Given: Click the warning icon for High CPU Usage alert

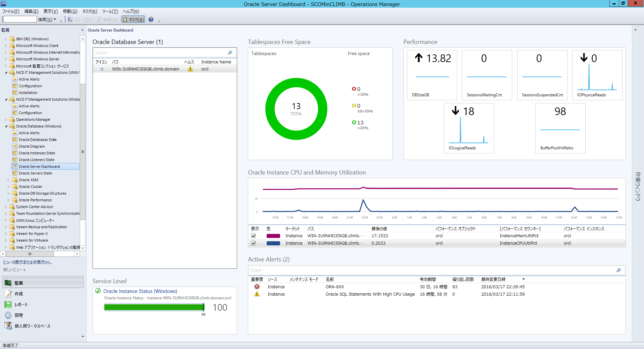Looking at the screenshot, I should click(257, 294).
